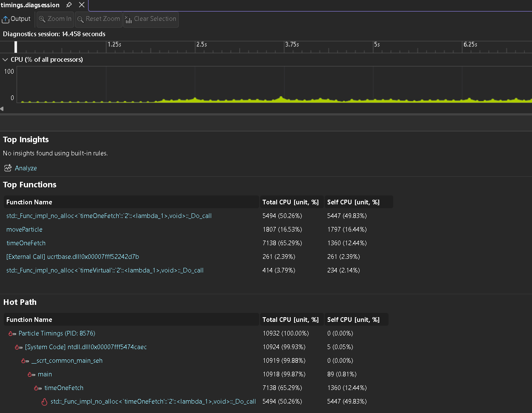Collapse the CPU (% of all processors) graph
The image size is (532, 413).
pyautogui.click(x=5, y=60)
